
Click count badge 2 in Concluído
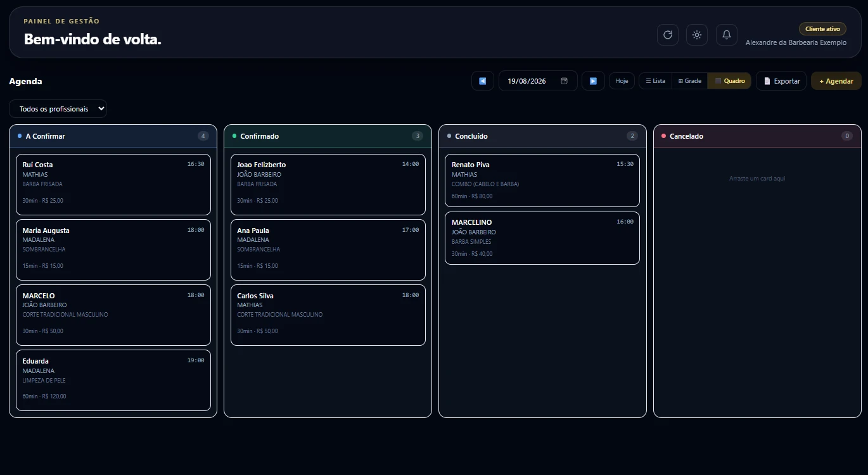tap(632, 136)
